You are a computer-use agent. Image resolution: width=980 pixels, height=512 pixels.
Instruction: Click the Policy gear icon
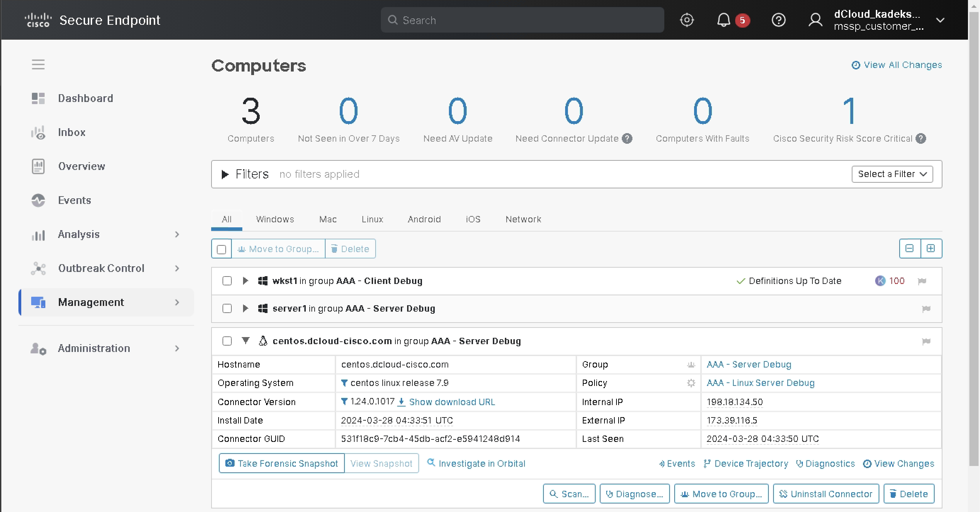coord(691,383)
